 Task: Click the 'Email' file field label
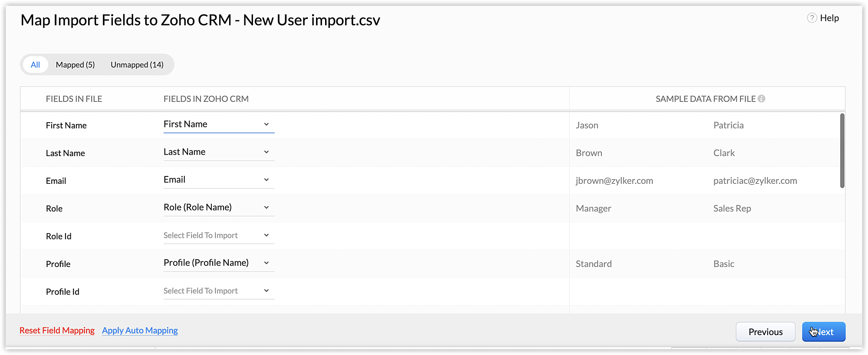point(56,181)
